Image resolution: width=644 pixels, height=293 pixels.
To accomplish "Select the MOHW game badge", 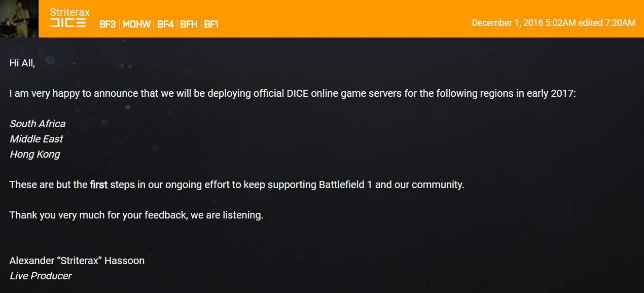I will click(x=136, y=24).
